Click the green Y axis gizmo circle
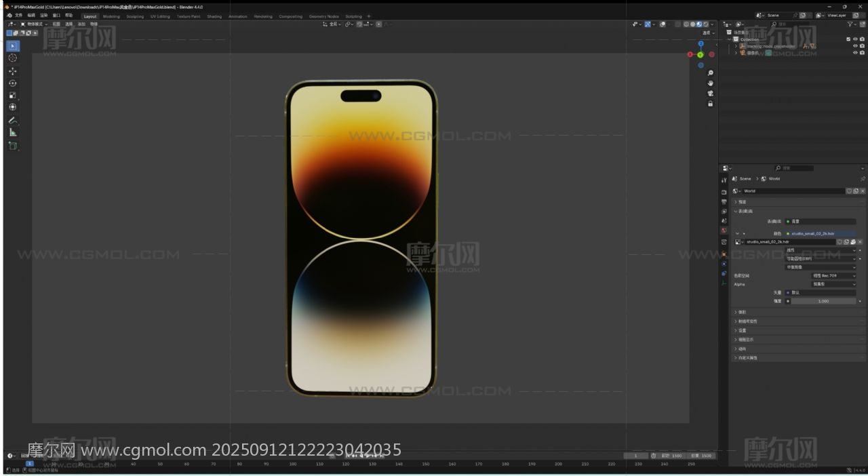 click(701, 55)
